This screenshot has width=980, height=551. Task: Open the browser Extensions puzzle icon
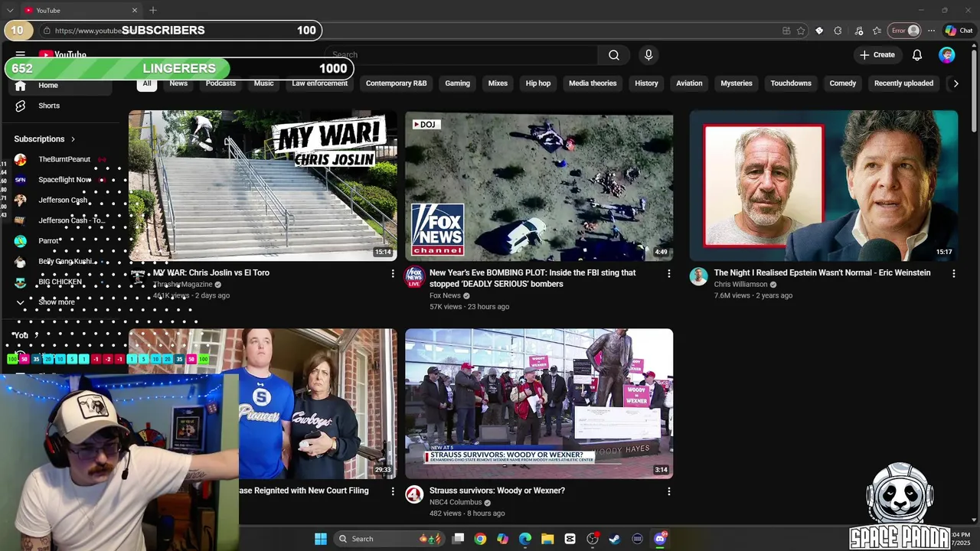(x=838, y=31)
